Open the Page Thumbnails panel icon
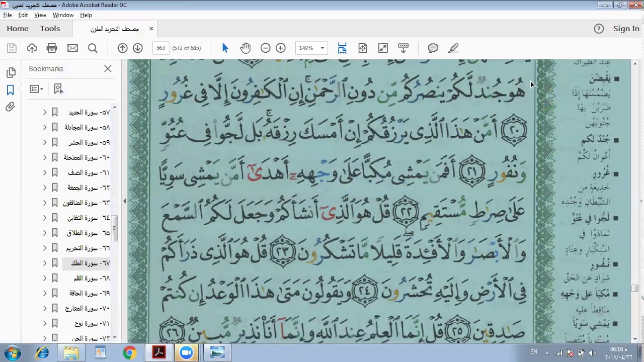 coord(11,72)
